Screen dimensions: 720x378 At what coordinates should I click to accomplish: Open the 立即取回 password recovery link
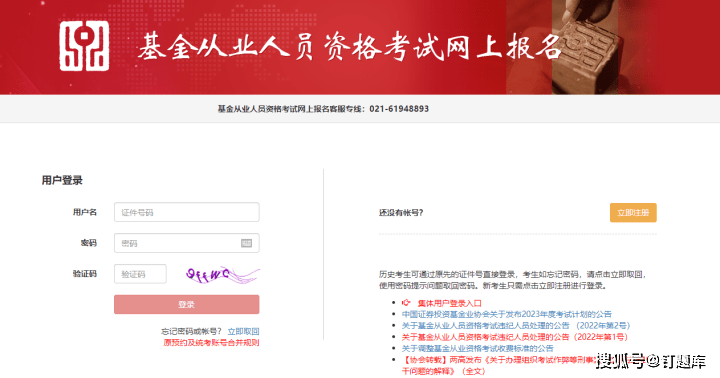243,331
